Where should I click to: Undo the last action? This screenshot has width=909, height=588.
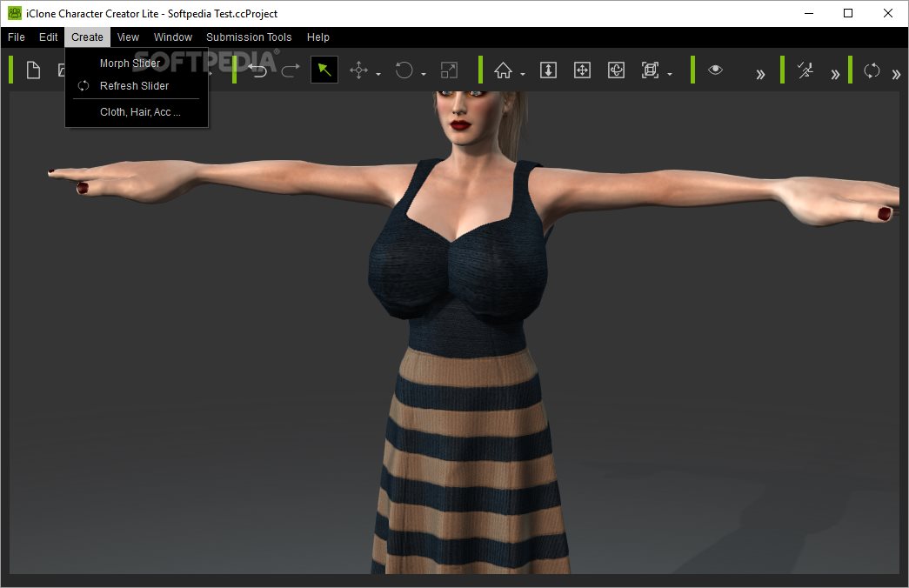[x=258, y=70]
